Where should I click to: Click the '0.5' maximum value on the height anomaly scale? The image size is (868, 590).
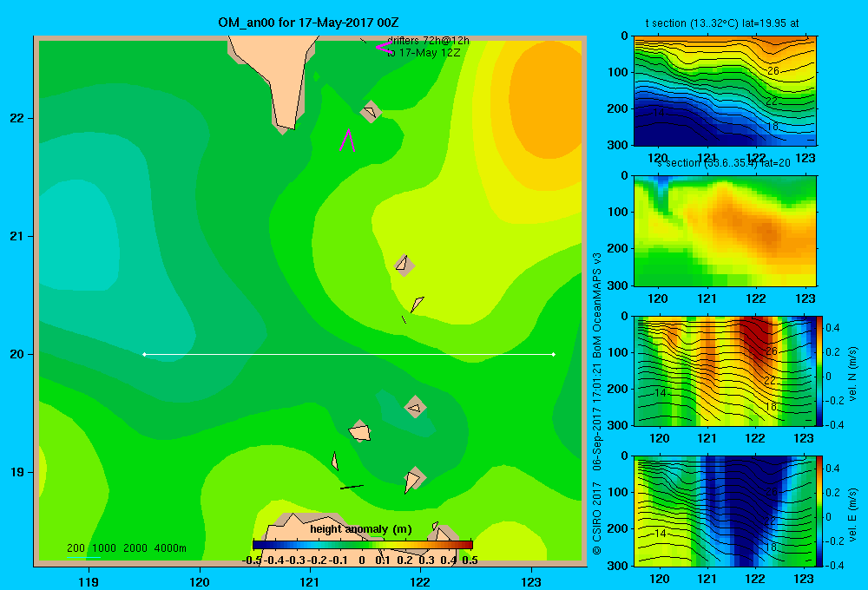point(470,560)
